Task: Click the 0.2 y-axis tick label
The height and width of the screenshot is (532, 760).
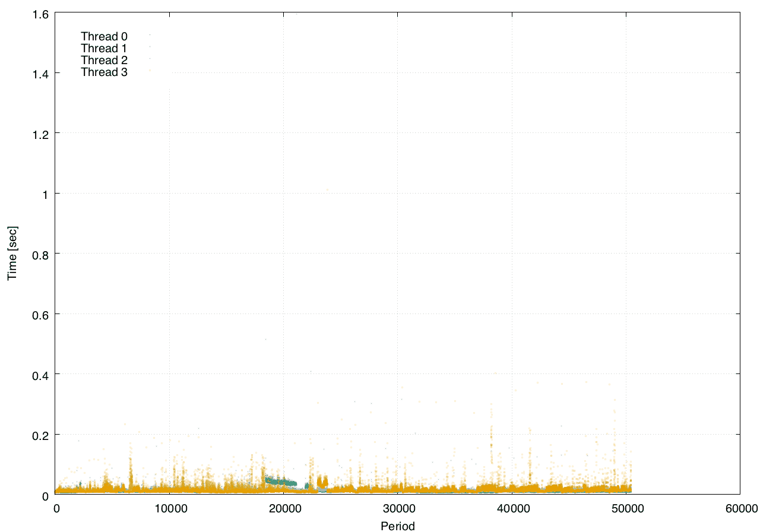Action: (42, 435)
